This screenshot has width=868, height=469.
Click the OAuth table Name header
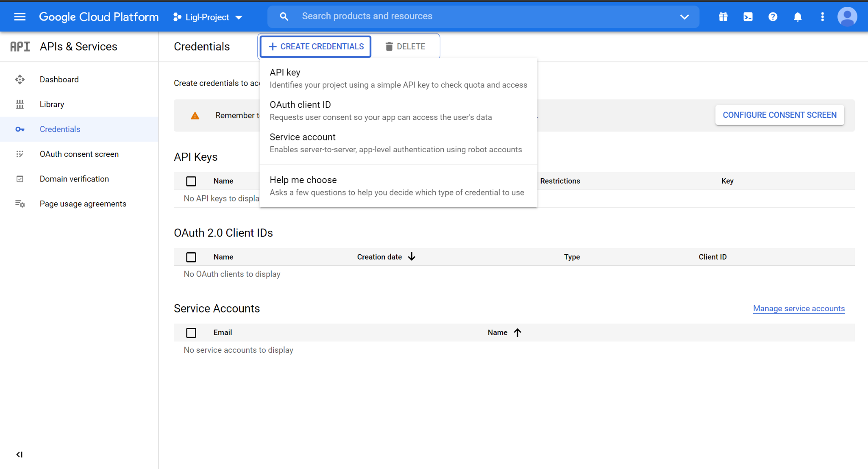coord(223,257)
